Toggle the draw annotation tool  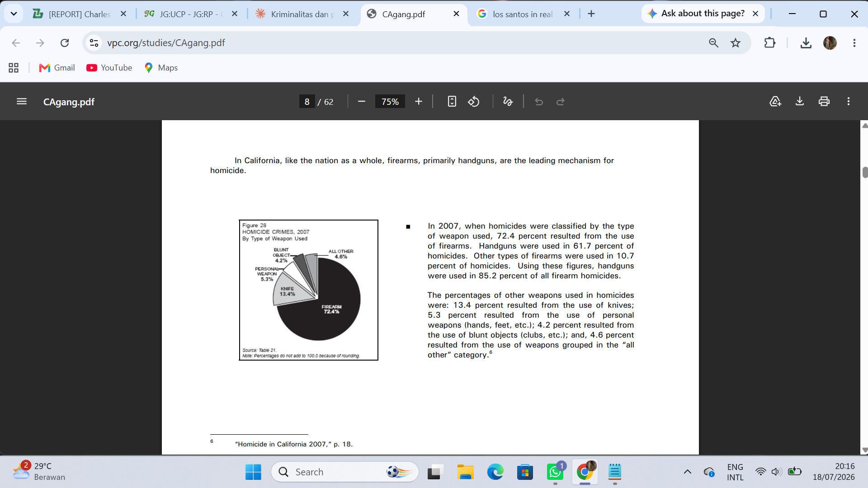pos(508,102)
